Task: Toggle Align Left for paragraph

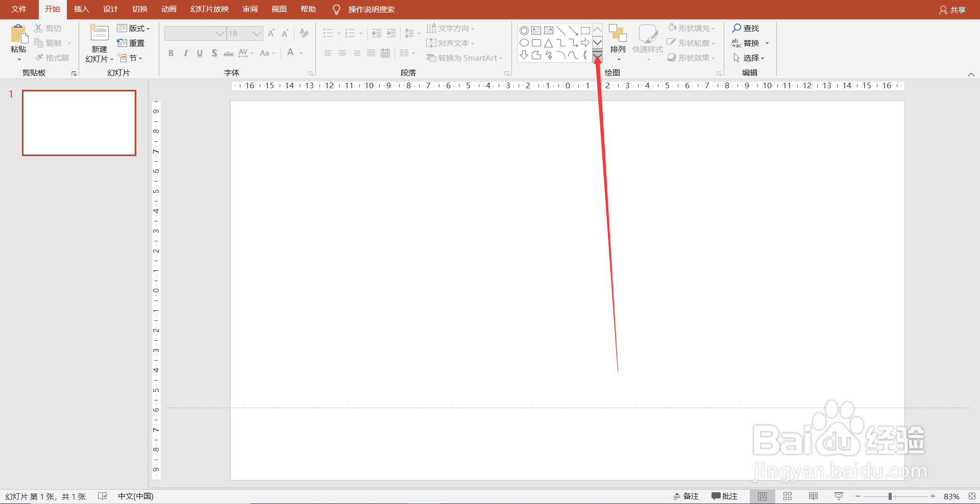Action: pos(328,53)
